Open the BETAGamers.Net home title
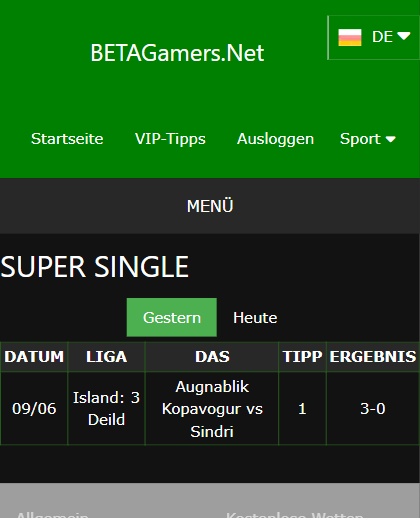Screen dimensions: 420x518 177,53
